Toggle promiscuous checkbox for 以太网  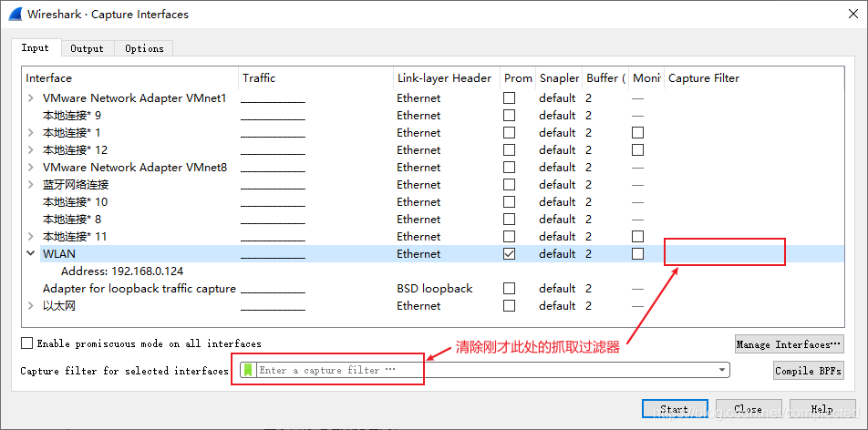(x=509, y=305)
